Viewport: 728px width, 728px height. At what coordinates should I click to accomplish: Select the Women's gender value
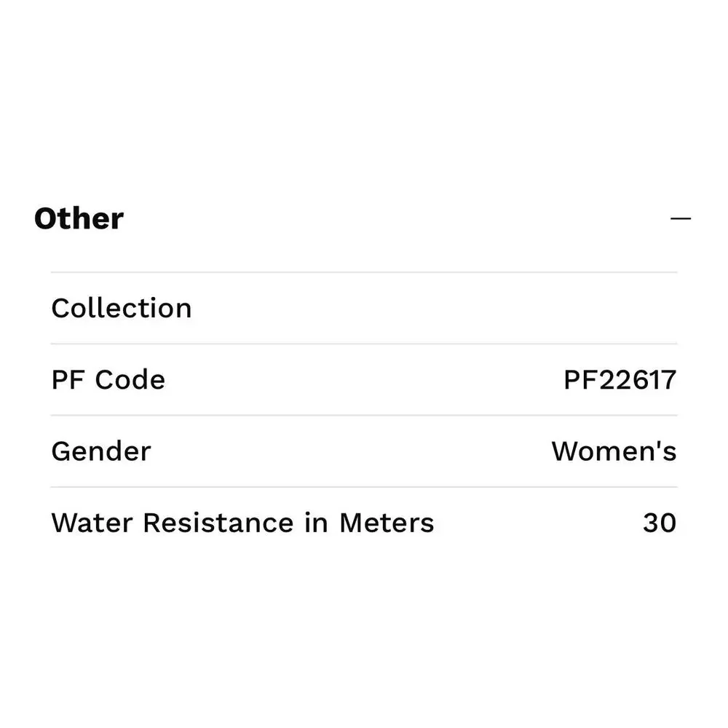614,451
